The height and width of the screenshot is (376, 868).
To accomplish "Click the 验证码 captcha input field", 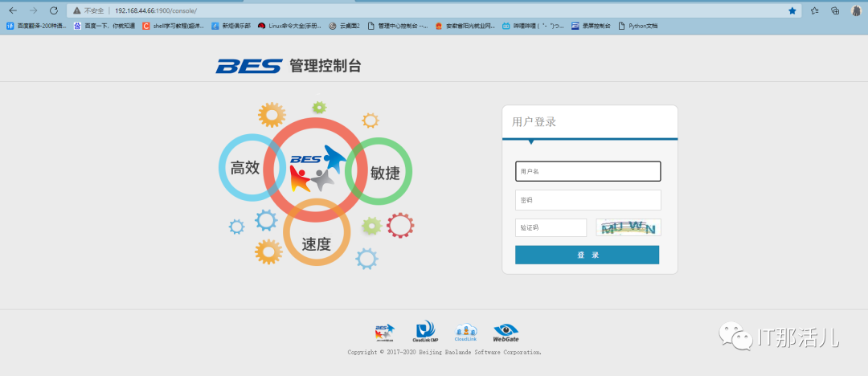I will pyautogui.click(x=551, y=227).
